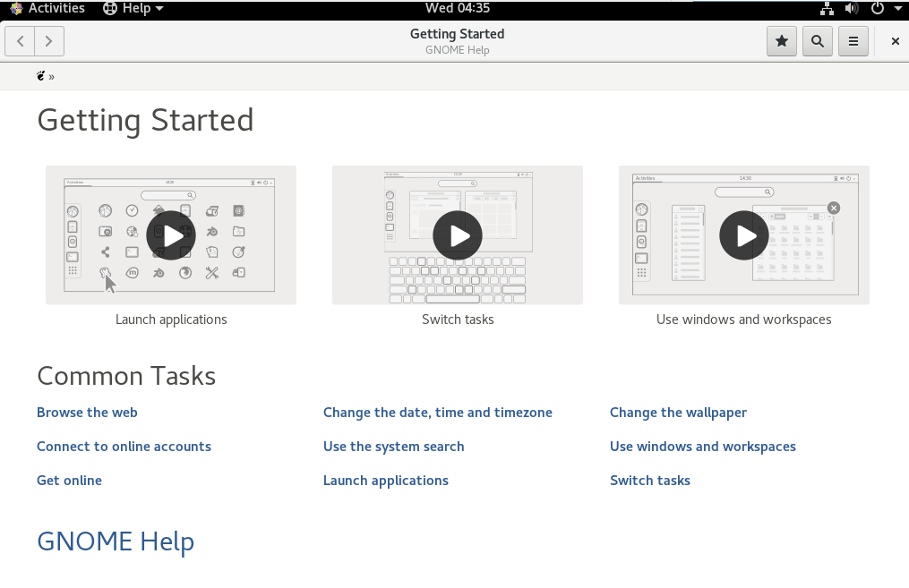This screenshot has height=588, width=909.
Task: Click the Use windows and workspaces video caption
Action: 744,320
